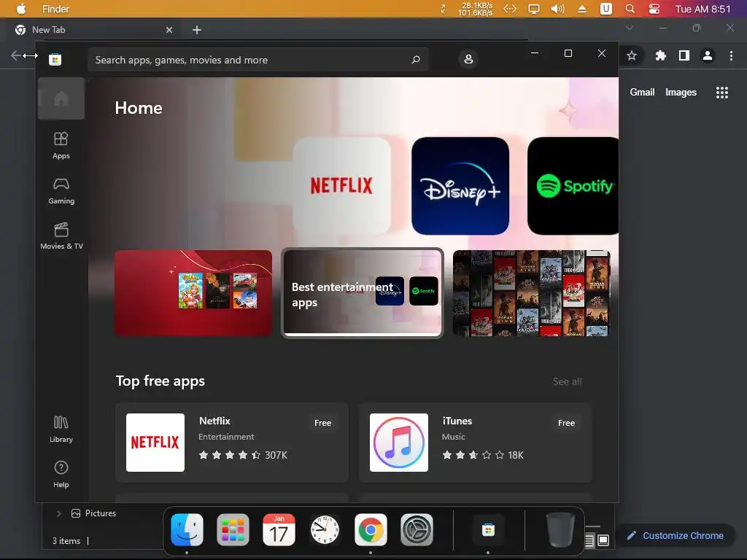Open Spotlight search in menu bar
Image resolution: width=747 pixels, height=560 pixels.
[x=630, y=9]
